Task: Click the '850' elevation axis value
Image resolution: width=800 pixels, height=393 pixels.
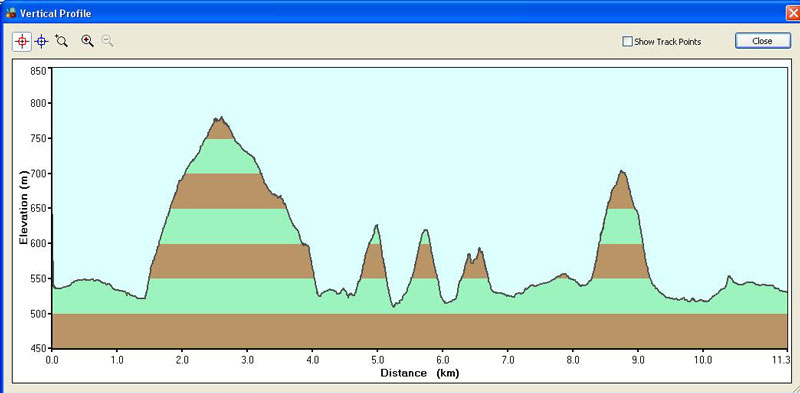Action: [39, 70]
